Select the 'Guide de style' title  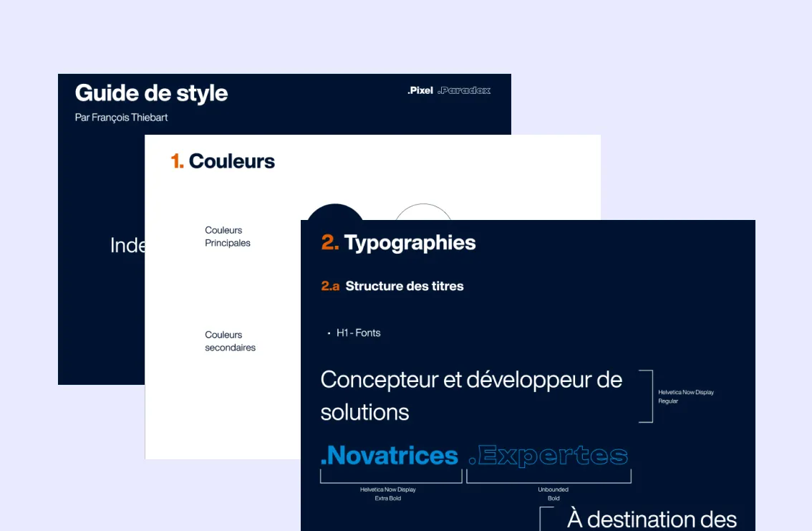pos(151,93)
